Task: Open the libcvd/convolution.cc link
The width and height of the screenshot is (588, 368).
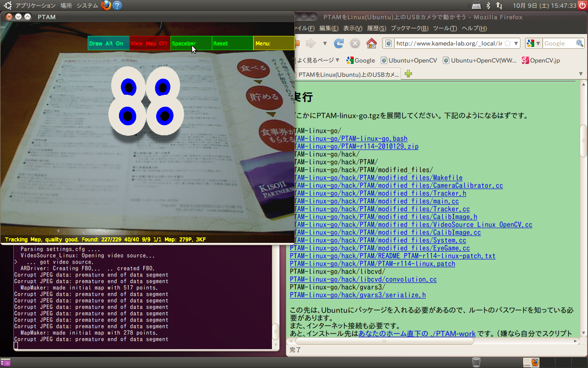Action: pos(363,279)
